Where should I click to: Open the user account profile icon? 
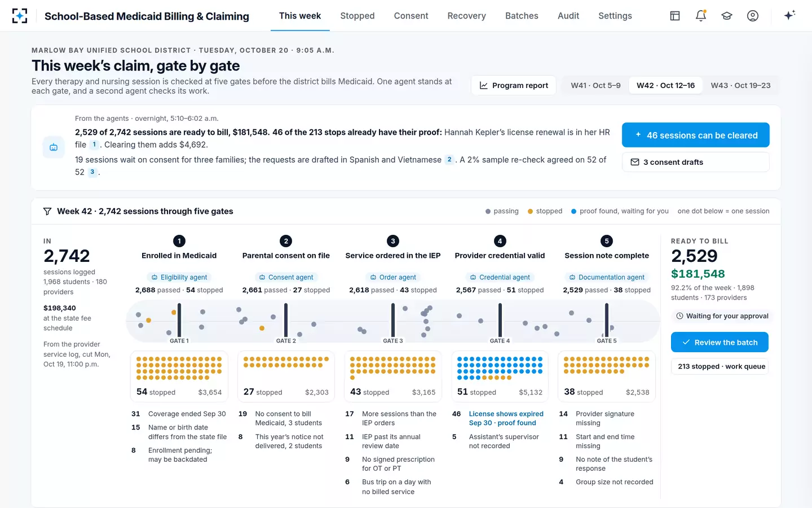753,16
